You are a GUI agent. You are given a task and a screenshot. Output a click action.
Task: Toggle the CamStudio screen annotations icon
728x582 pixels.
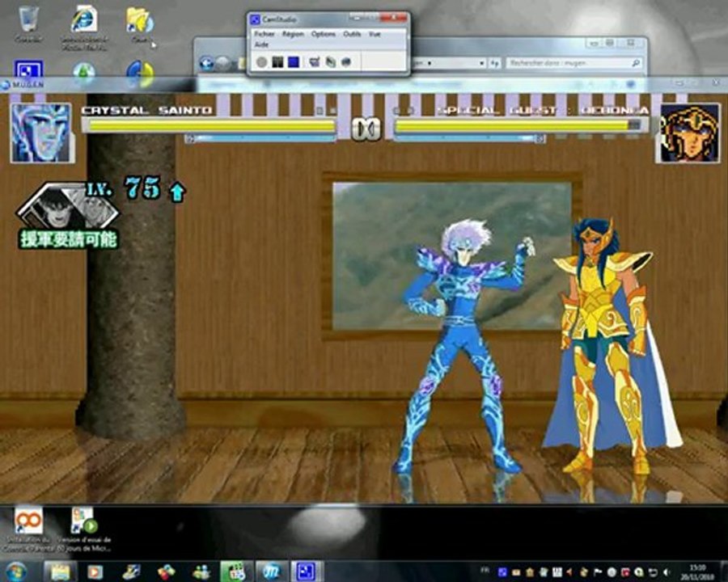315,61
